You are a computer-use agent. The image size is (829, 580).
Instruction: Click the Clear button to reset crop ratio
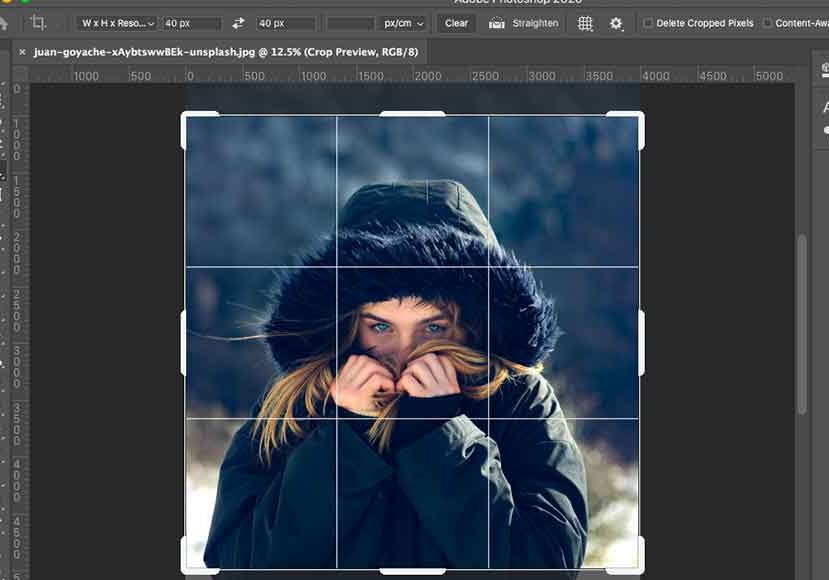(455, 22)
